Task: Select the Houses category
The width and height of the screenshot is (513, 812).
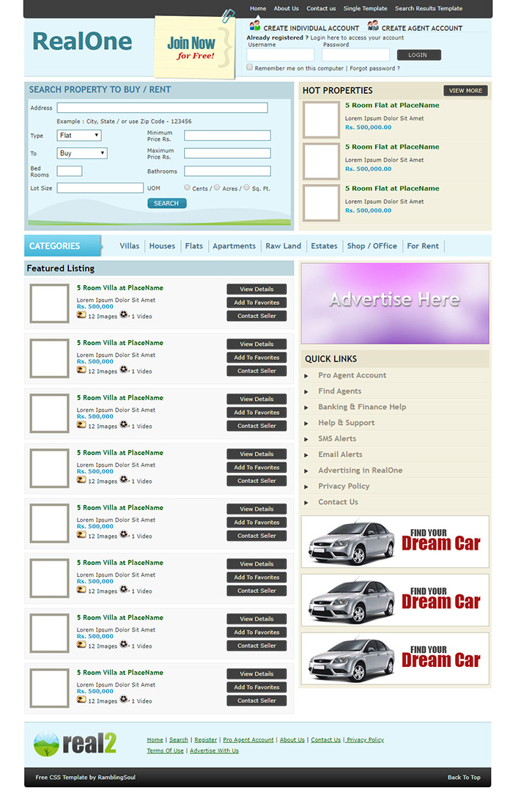Action: tap(162, 246)
